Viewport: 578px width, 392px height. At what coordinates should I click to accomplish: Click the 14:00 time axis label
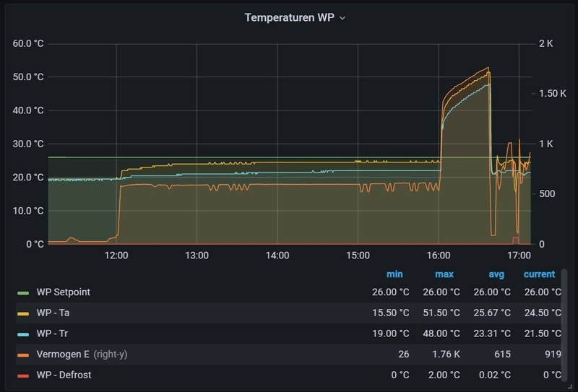(x=277, y=256)
